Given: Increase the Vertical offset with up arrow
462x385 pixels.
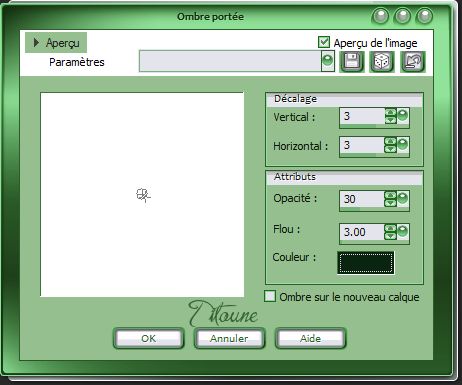Looking at the screenshot, I should click(390, 113).
